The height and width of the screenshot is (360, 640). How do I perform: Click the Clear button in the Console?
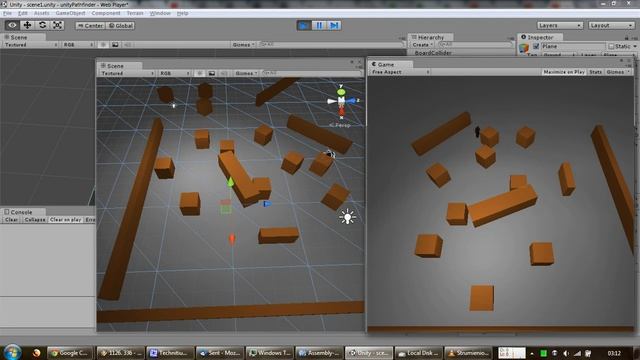pyautogui.click(x=11, y=220)
